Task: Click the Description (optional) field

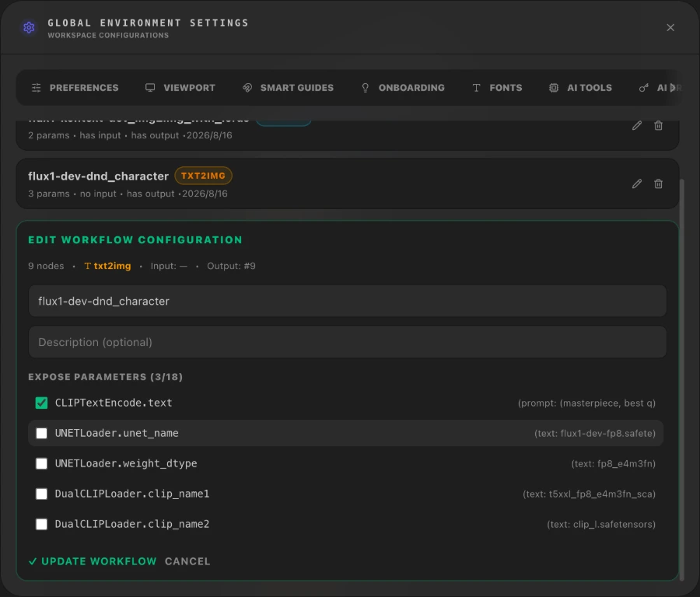Action: tap(348, 342)
